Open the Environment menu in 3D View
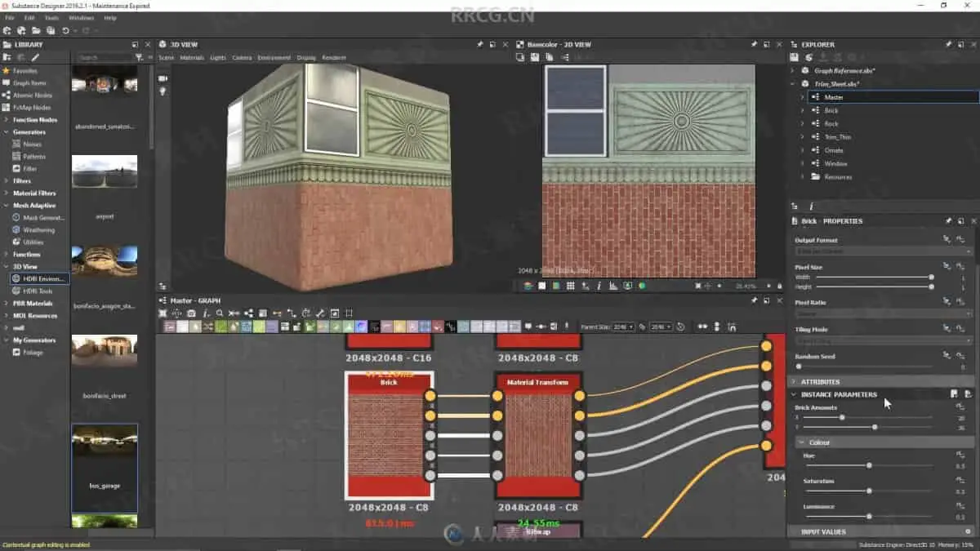Screen dimensions: 980x551 pos(274,58)
